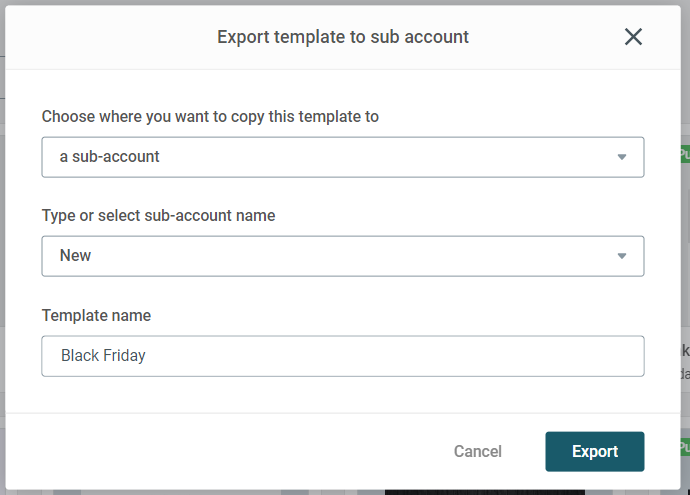Click the upper green published badge behind dialog
The image size is (690, 495).
tap(685, 154)
